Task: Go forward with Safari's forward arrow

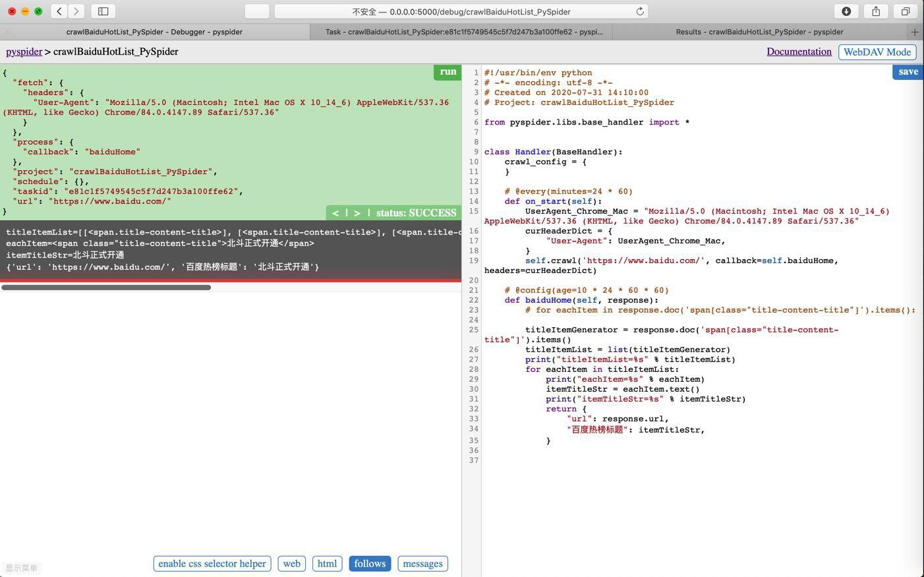Action: (x=76, y=11)
